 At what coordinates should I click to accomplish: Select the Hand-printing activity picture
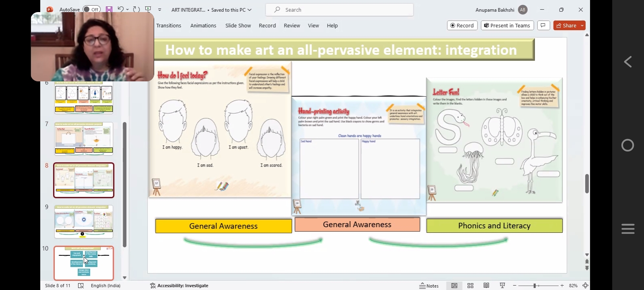pyautogui.click(x=359, y=156)
